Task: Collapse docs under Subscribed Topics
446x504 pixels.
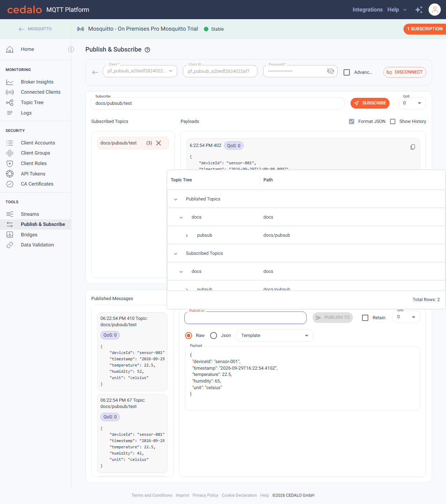Action: coord(181,271)
